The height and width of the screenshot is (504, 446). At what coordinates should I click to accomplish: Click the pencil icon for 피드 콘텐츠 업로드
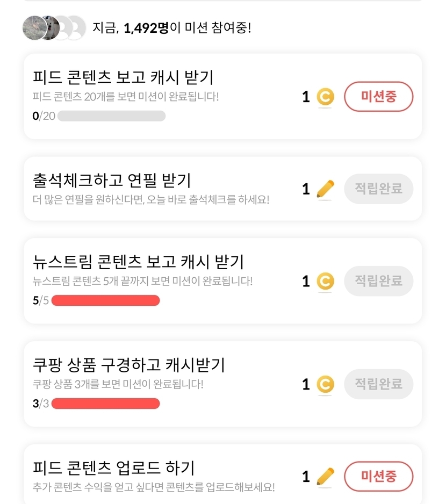coord(325,476)
